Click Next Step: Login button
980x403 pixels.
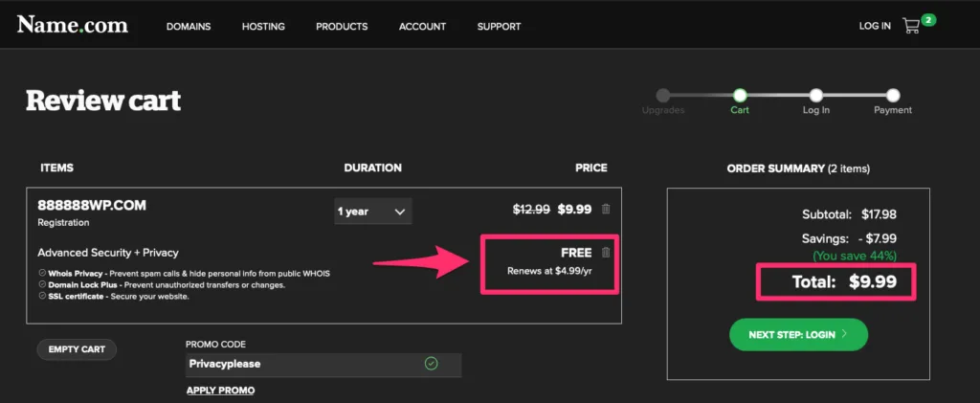point(798,335)
